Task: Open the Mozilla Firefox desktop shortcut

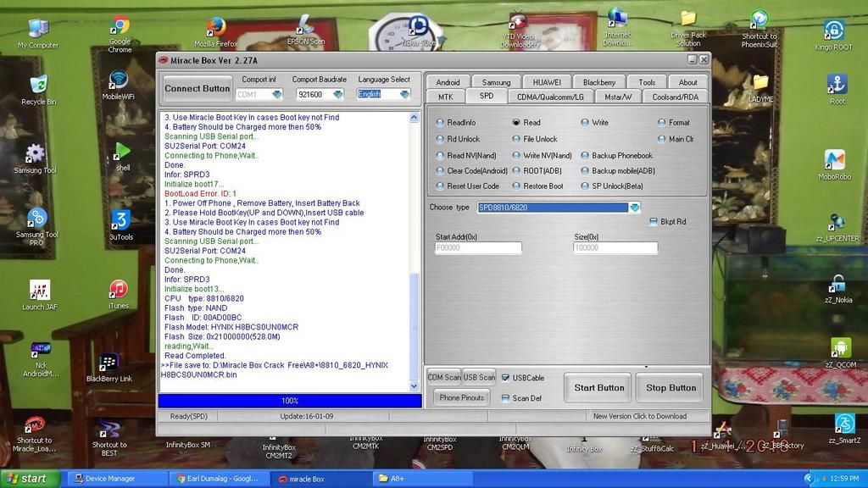Action: pyautogui.click(x=215, y=28)
